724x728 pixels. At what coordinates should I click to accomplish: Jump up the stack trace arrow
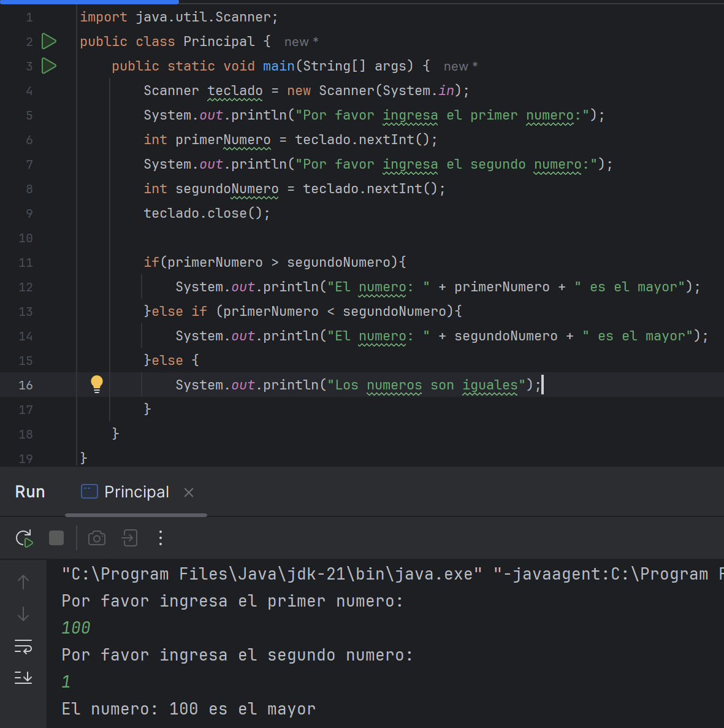pyautogui.click(x=23, y=582)
